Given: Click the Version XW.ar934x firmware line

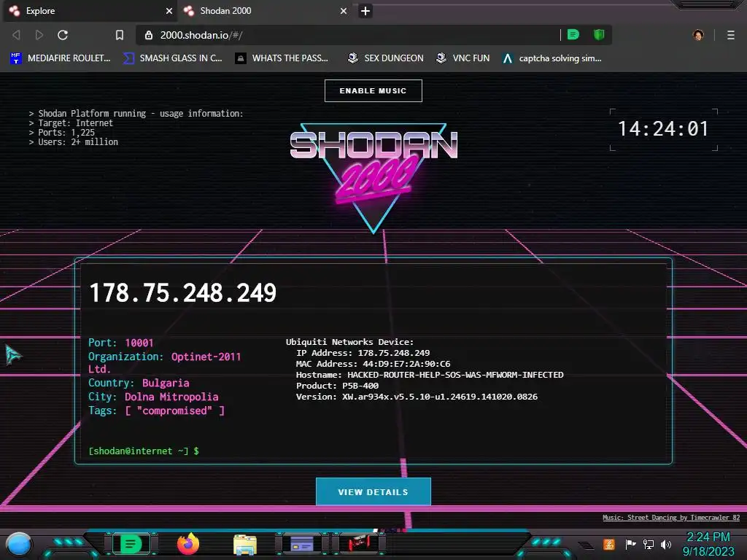Looking at the screenshot, I should click(417, 397).
